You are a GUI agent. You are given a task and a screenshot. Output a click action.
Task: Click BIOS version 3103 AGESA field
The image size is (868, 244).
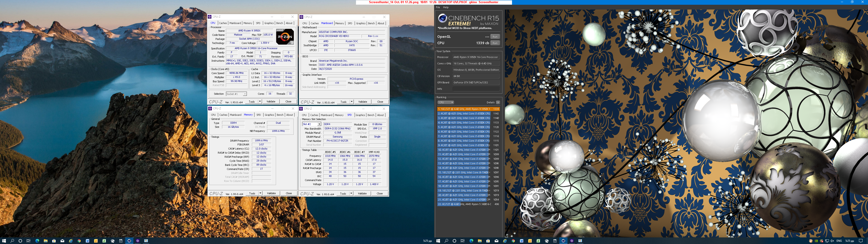pos(351,65)
